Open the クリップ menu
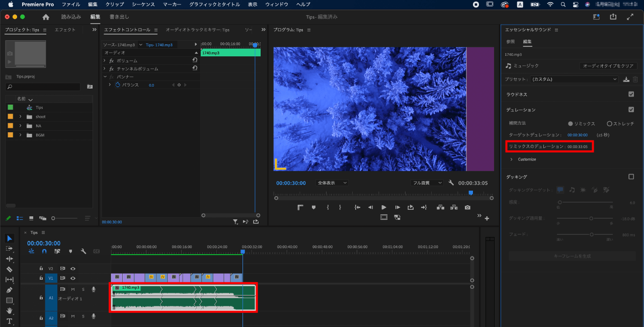Image resolution: width=644 pixels, height=327 pixels. pos(115,4)
